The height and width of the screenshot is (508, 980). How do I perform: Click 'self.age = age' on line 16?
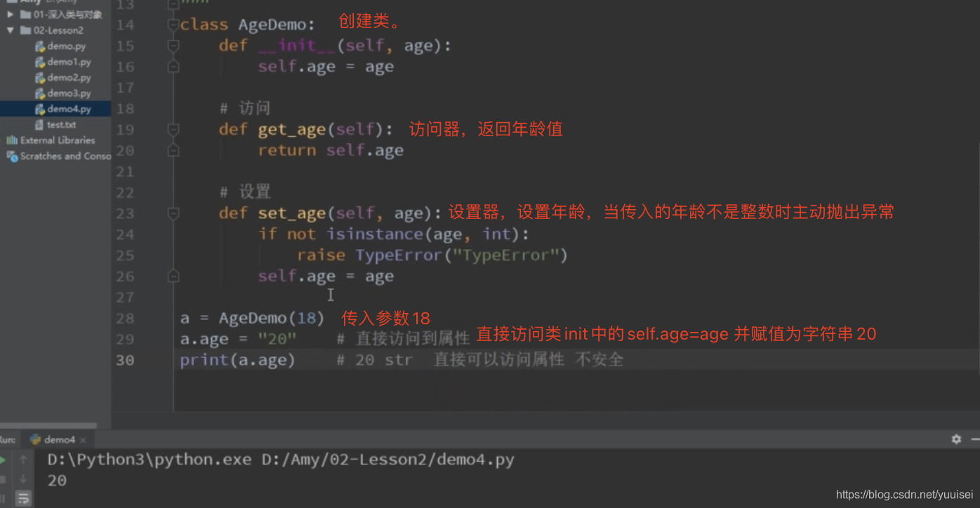click(x=326, y=67)
